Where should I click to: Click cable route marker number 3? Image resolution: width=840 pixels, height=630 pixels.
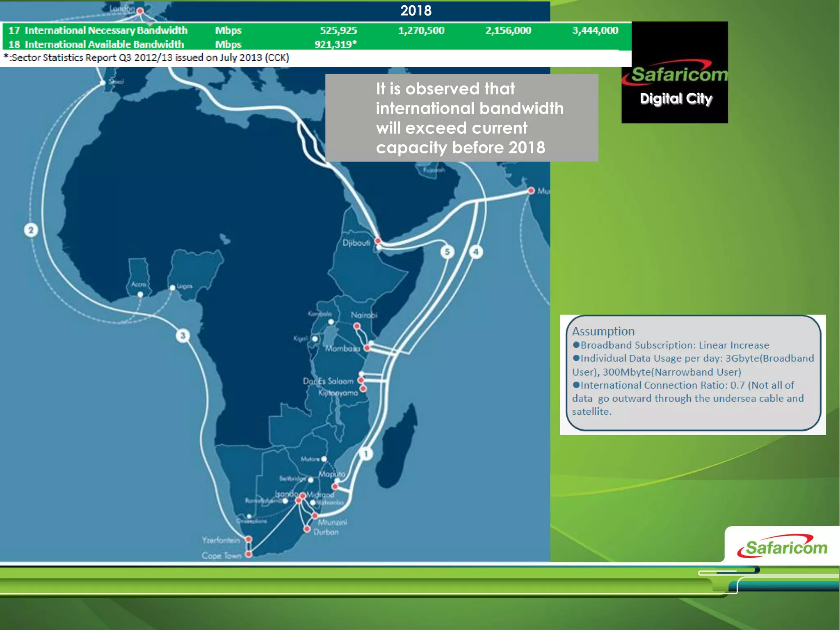(183, 336)
